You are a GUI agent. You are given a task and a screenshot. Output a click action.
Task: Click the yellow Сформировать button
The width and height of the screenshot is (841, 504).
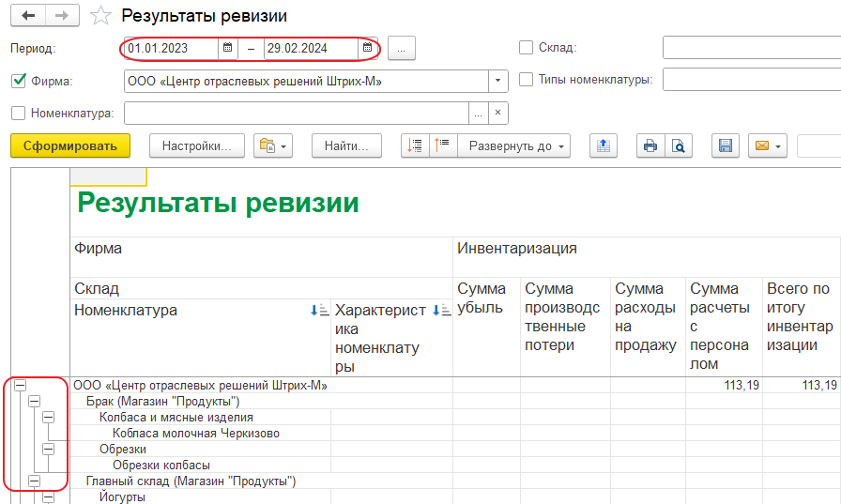(x=70, y=145)
